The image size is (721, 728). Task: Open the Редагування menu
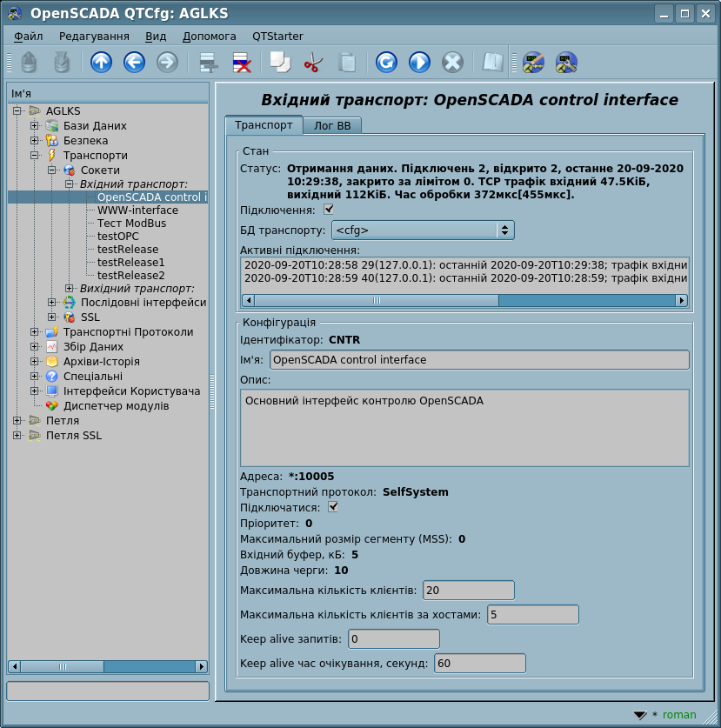94,37
